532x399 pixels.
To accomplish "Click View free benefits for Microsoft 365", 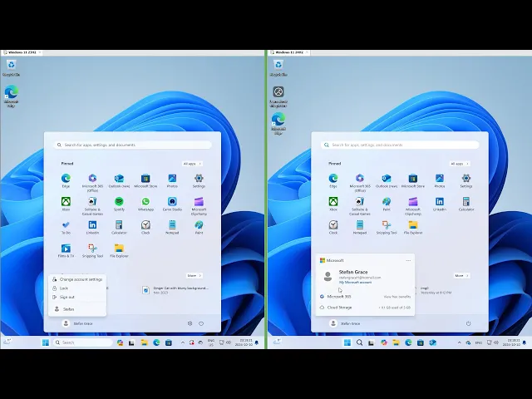I will 397,297.
